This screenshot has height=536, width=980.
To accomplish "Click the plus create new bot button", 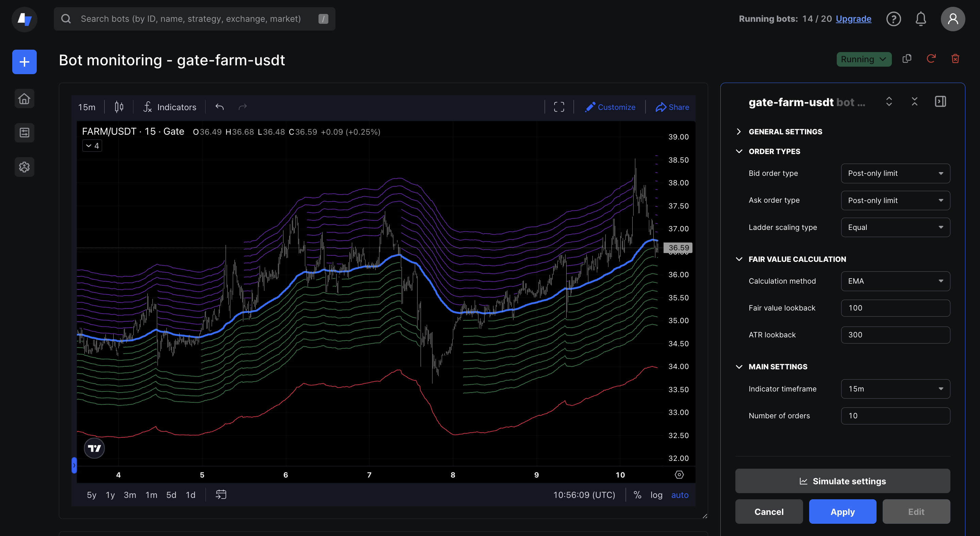I will 24,62.
